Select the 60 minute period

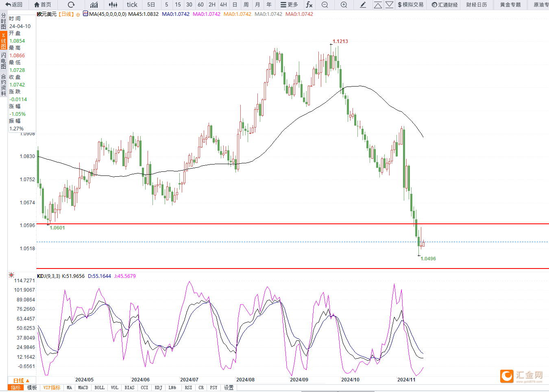[x=200, y=4]
